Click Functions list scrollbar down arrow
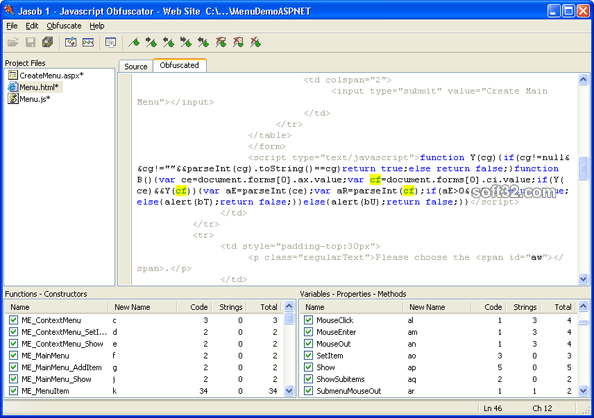This screenshot has width=594, height=418. (x=289, y=390)
